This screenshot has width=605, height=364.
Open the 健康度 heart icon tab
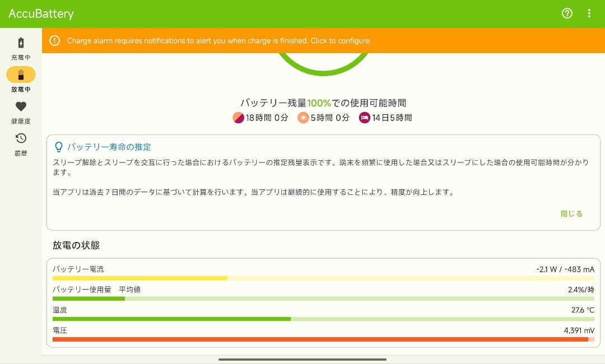tap(21, 111)
